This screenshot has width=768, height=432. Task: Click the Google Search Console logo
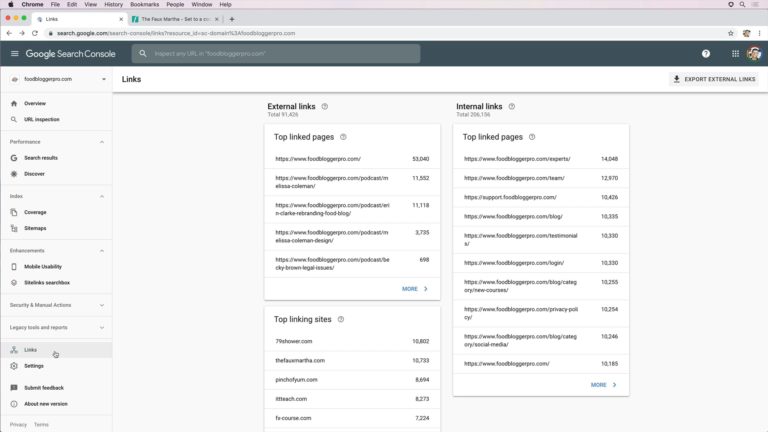click(x=71, y=54)
